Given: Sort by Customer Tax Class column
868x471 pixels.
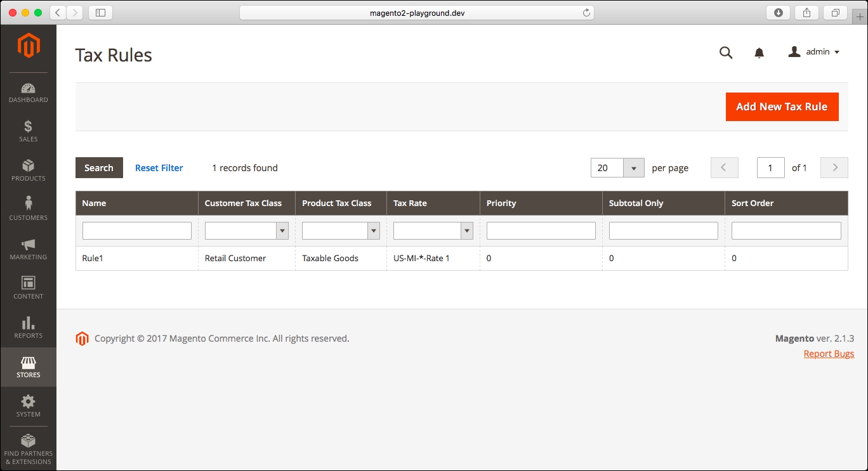Looking at the screenshot, I should click(x=247, y=203).
